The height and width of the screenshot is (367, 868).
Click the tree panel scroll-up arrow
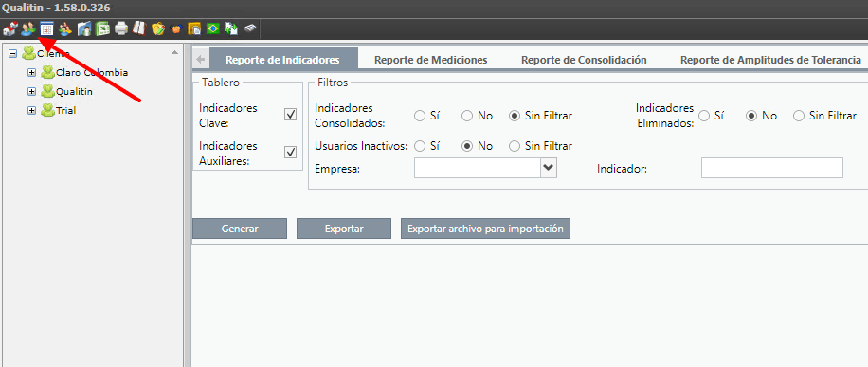point(175,52)
